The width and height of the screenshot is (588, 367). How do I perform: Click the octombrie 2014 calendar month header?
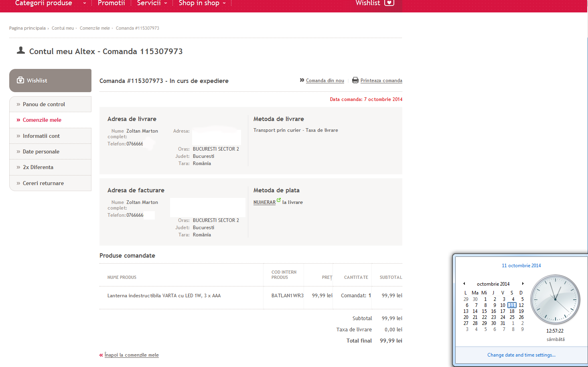pyautogui.click(x=493, y=284)
